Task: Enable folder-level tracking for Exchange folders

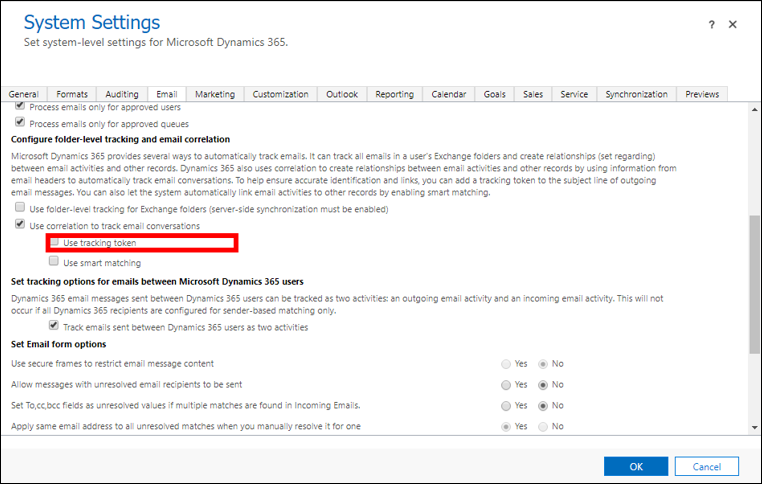Action: point(20,207)
